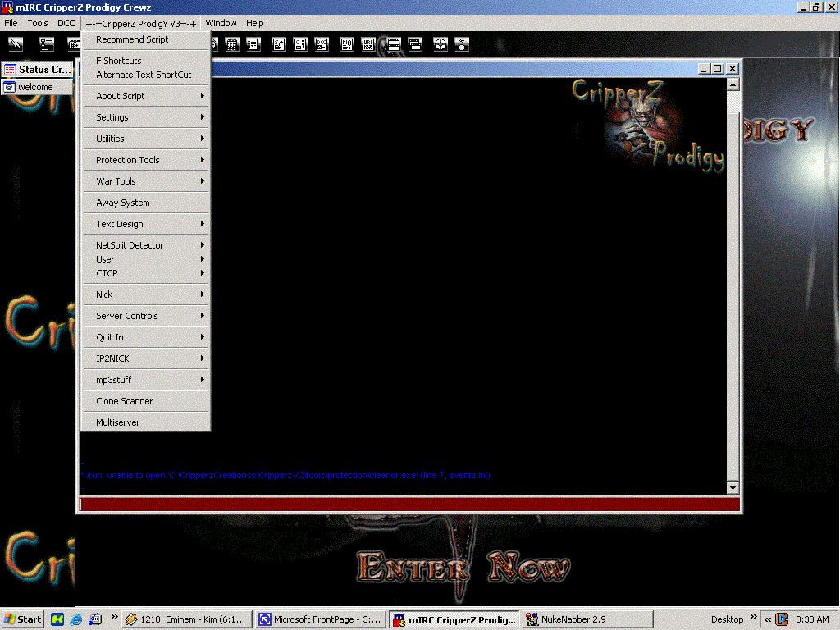Click the checklist icon left of Send
This screenshot has height=630, width=840.
tap(253, 44)
